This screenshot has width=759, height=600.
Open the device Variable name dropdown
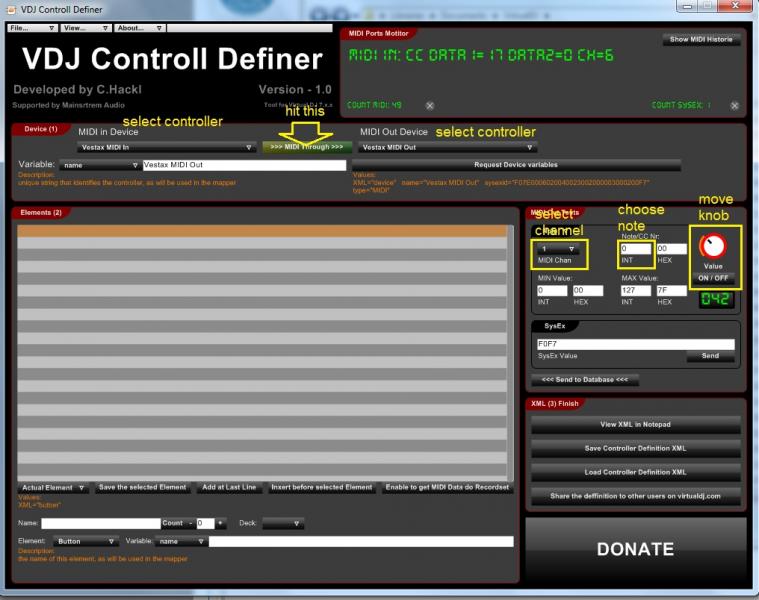click(x=100, y=165)
